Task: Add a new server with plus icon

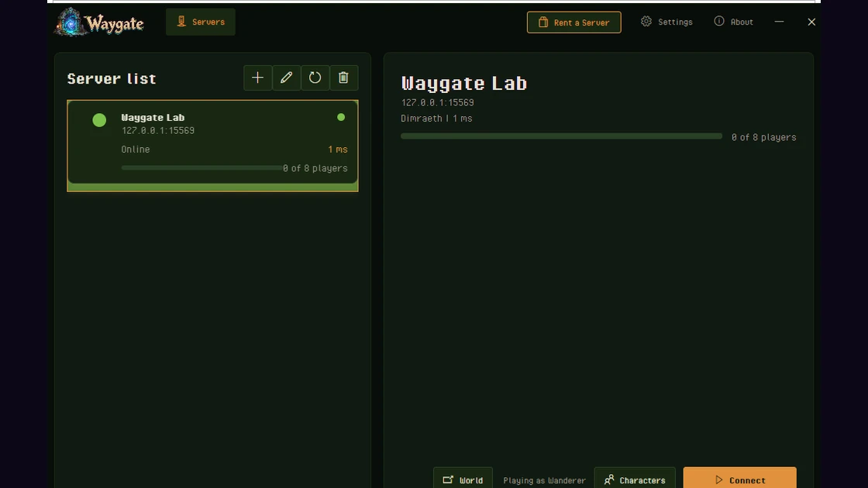Action: point(257,78)
